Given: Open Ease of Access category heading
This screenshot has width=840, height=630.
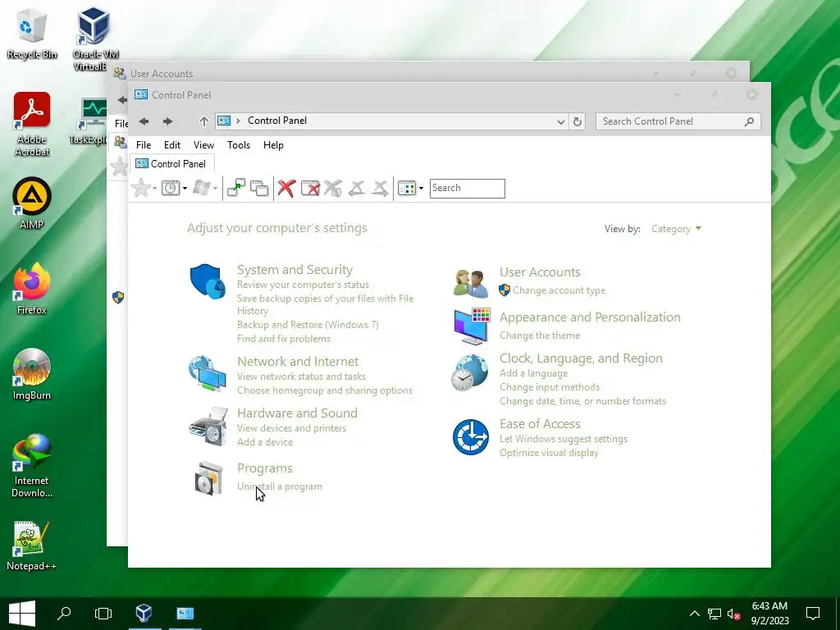Looking at the screenshot, I should point(540,424).
